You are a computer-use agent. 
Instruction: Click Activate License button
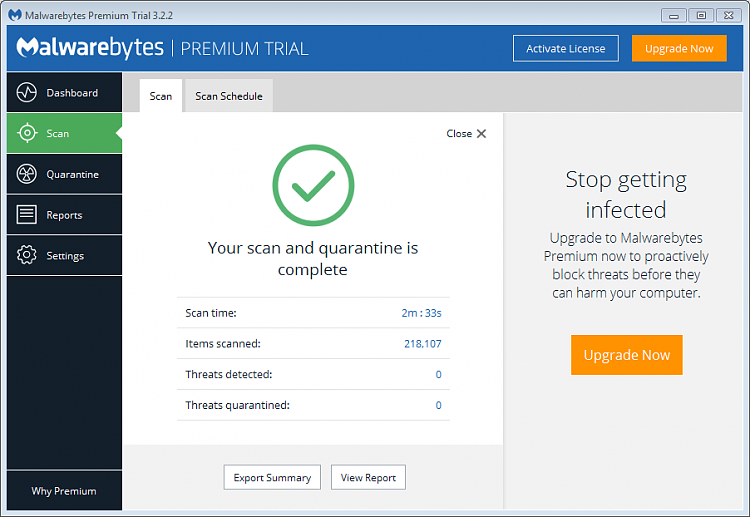pos(566,48)
